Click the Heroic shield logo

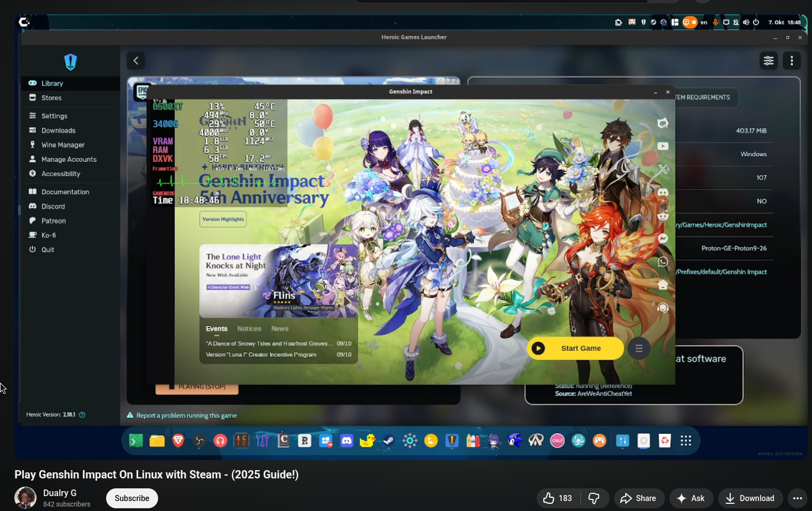coord(70,62)
